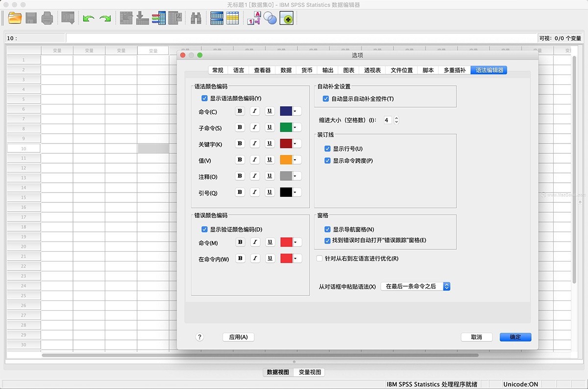588x389 pixels.
Task: Open the 命令 color dropdown arrow
Action: coord(294,111)
